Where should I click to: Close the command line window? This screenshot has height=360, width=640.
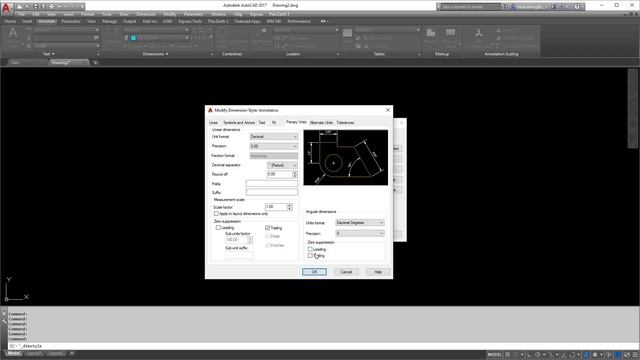click(x=4, y=314)
